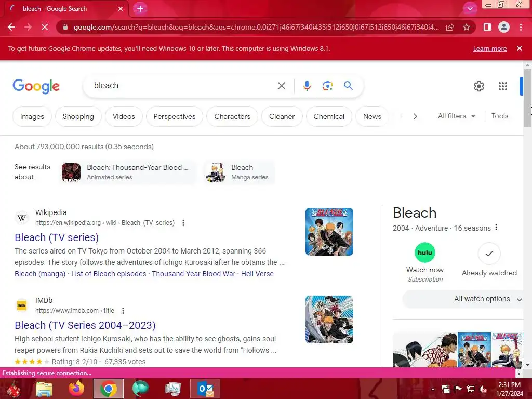Screen dimensions: 532x399
Task: Click the IMDb result thumbnail image
Action: (x=329, y=320)
